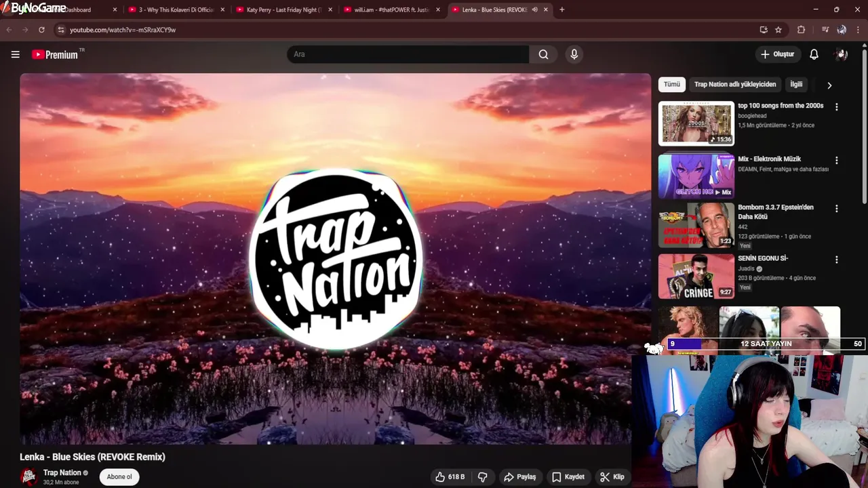
Task: Open Chrome profile avatar
Action: point(842,30)
